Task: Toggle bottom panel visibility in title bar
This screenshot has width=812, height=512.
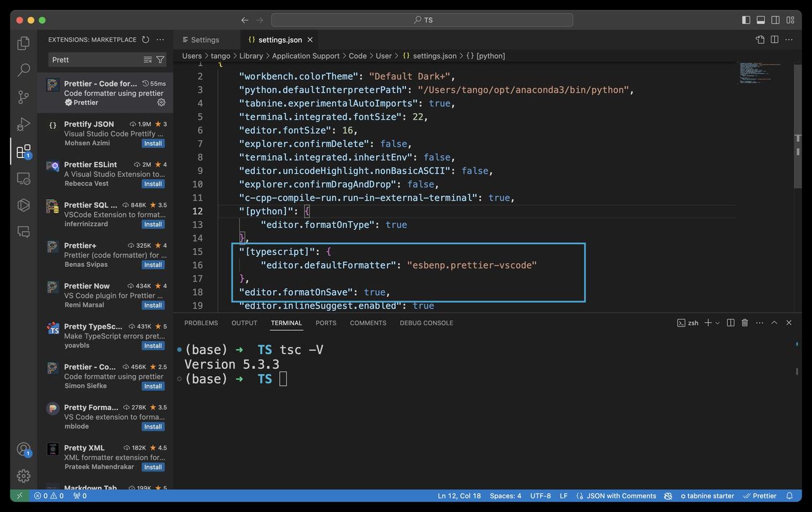Action: coord(761,20)
